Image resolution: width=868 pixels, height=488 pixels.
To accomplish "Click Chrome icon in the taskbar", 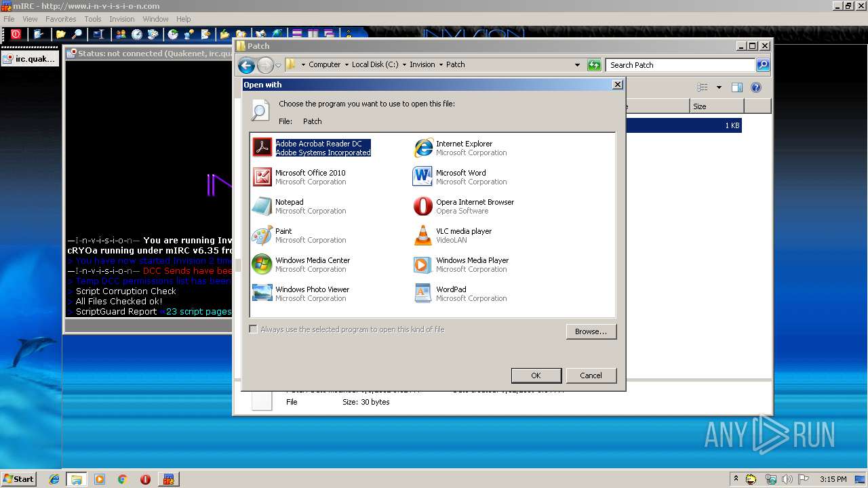I will pos(122,479).
